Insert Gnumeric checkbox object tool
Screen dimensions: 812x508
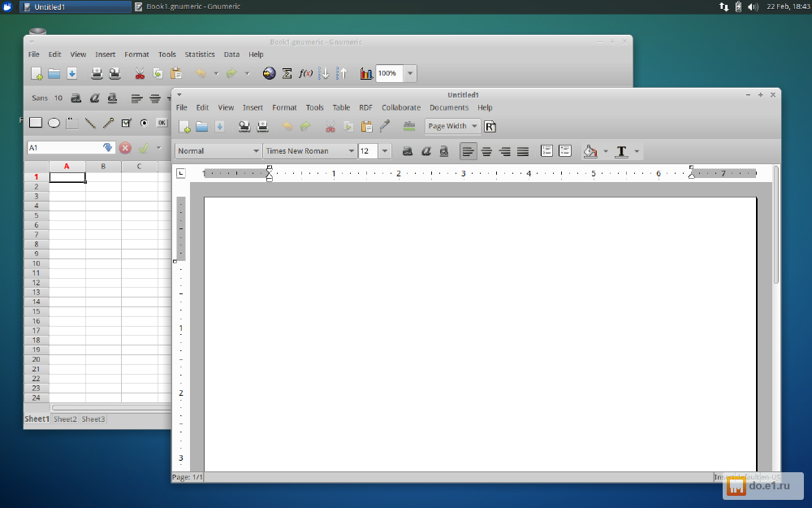pos(126,123)
